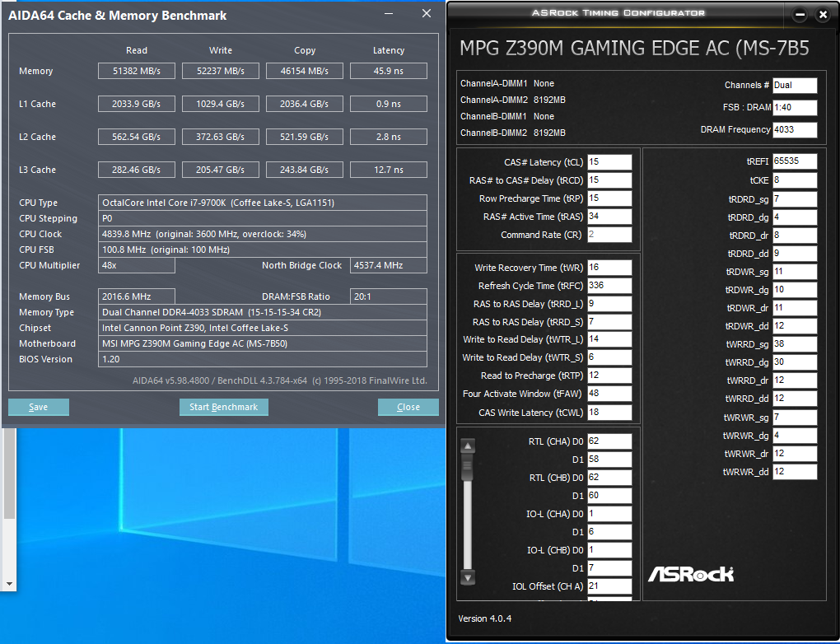Click the CPU Multiplier value 48x
The image size is (840, 644).
[x=137, y=265]
